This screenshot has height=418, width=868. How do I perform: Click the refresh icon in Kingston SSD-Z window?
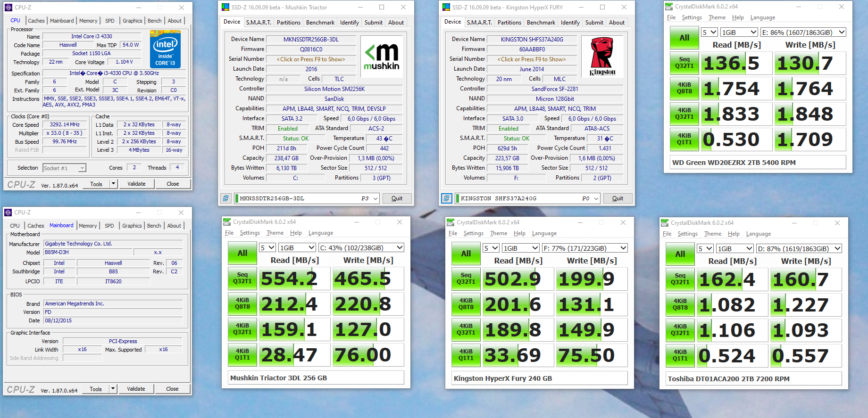(x=446, y=198)
